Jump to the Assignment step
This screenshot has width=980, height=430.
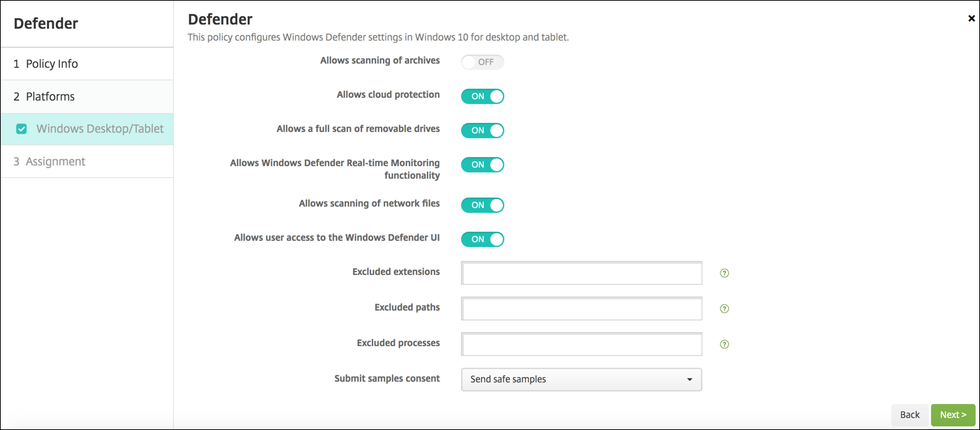tap(55, 162)
